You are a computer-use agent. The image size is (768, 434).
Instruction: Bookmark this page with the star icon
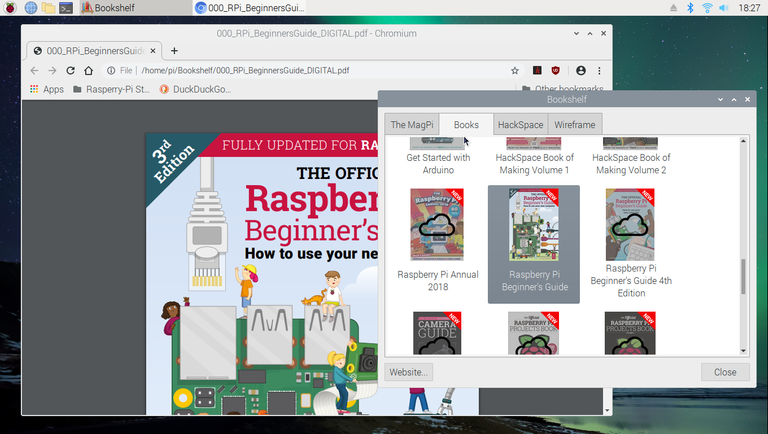point(515,71)
